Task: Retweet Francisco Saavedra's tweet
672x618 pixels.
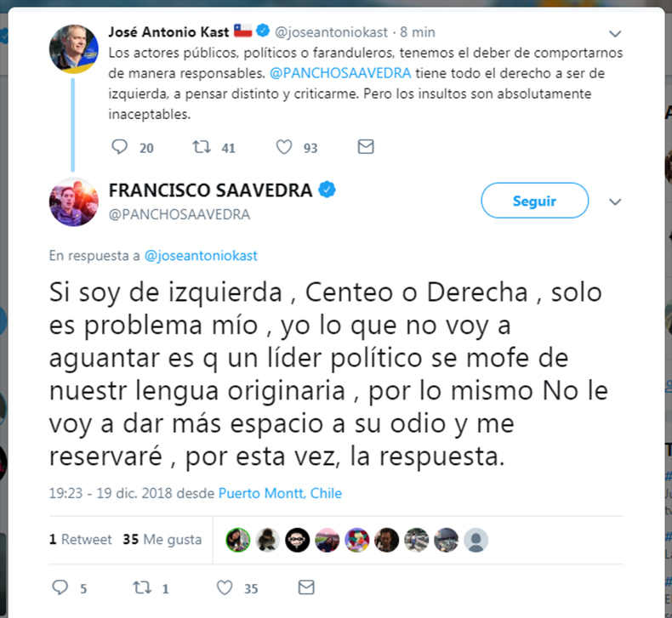Action: click(142, 587)
